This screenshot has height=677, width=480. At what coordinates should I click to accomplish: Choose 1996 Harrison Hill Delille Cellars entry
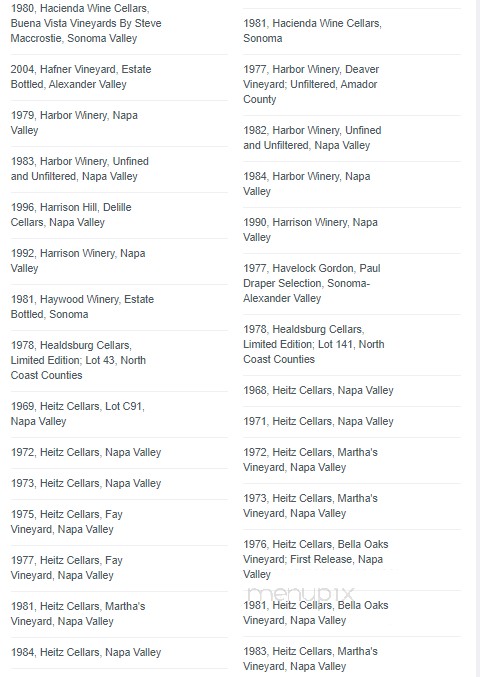tap(71, 215)
